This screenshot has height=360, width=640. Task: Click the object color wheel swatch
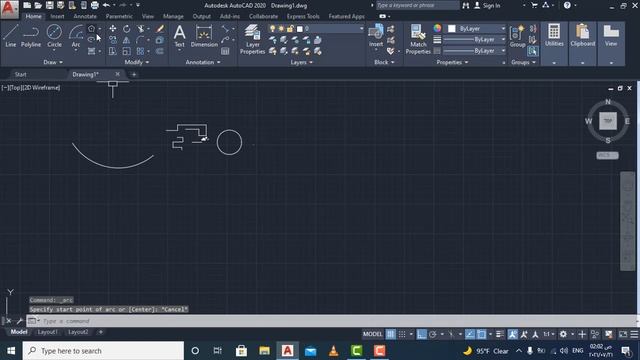(437, 28)
